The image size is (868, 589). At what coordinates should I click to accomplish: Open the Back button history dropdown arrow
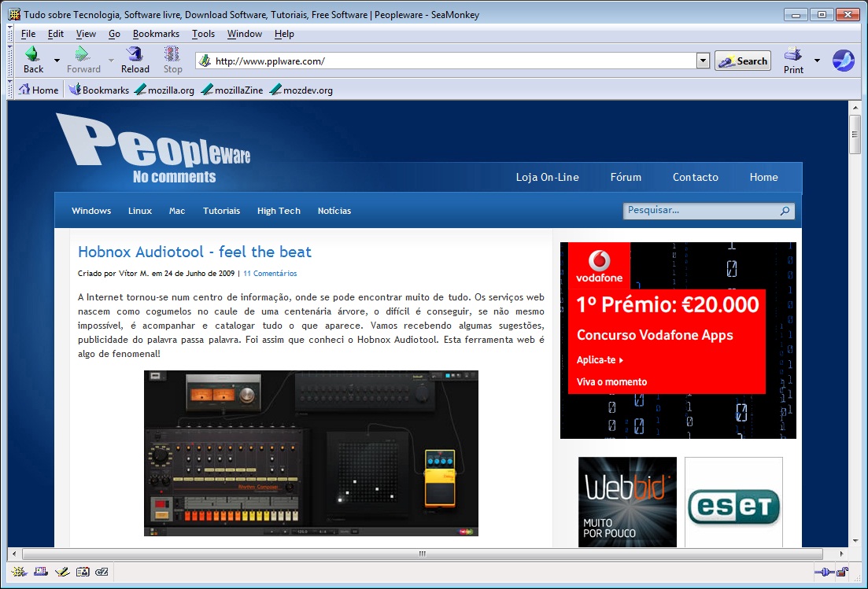pos(57,61)
